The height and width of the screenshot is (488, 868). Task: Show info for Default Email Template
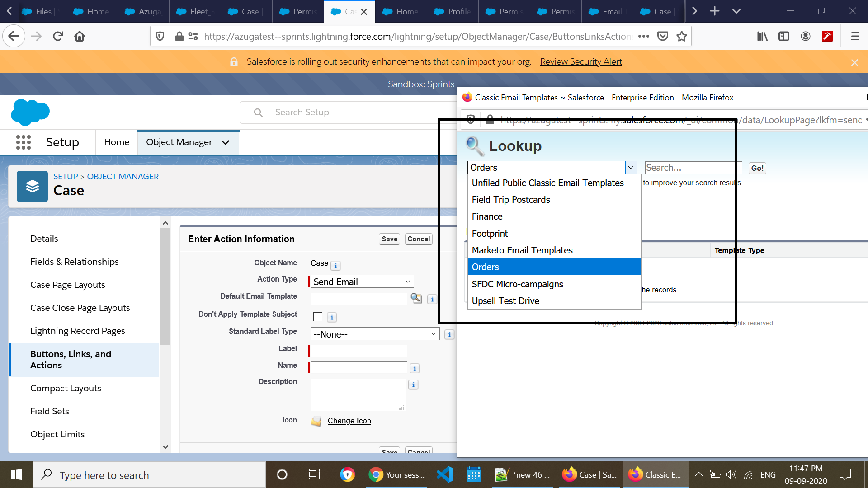[432, 299]
